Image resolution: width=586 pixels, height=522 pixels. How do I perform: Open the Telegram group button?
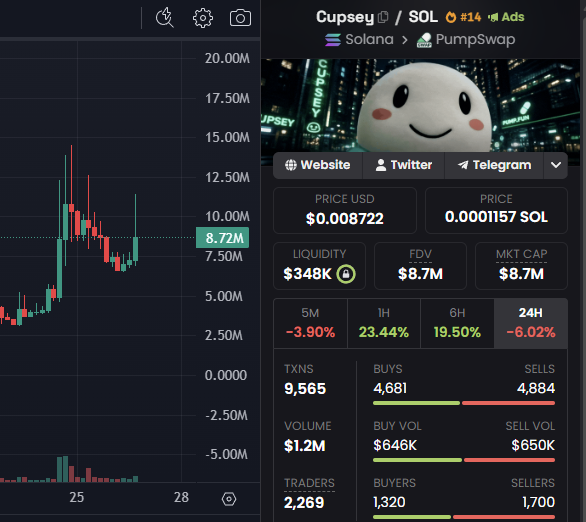pos(494,165)
